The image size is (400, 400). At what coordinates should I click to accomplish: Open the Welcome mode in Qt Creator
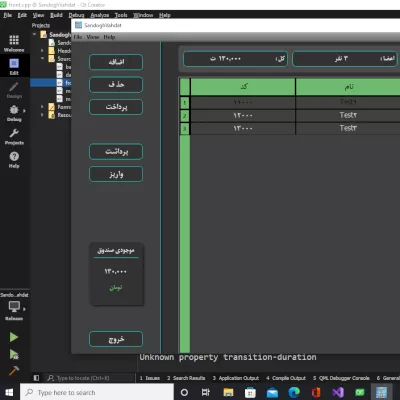[x=14, y=43]
